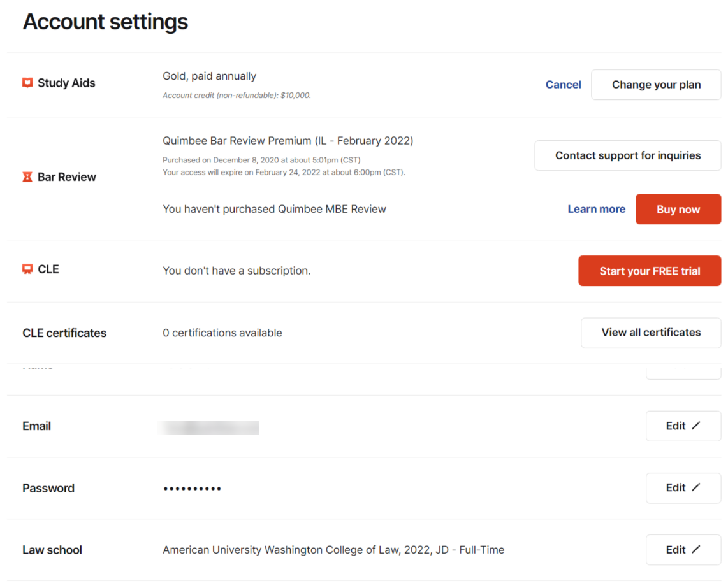
Task: Click "You haven't purchased Quimbee MBE Review"
Action: point(274,209)
